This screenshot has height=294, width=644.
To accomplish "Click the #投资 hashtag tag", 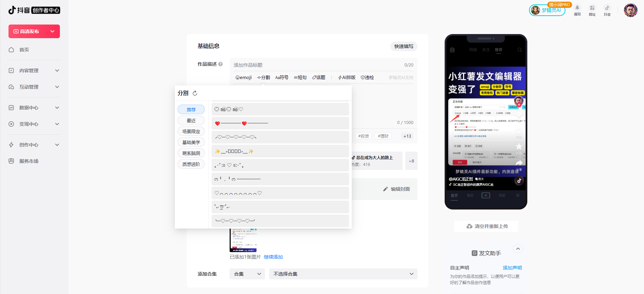I will click(x=363, y=136).
